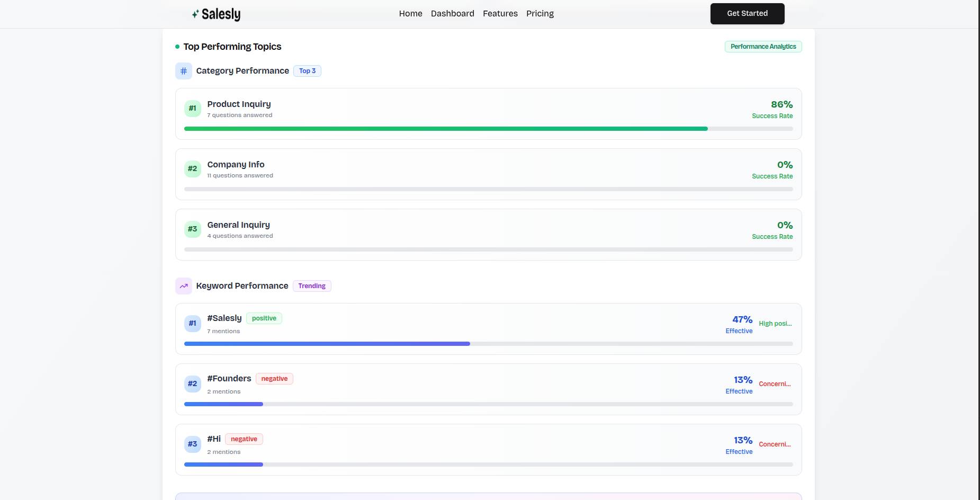
Task: Click the Top 3 tag
Action: [x=307, y=71]
